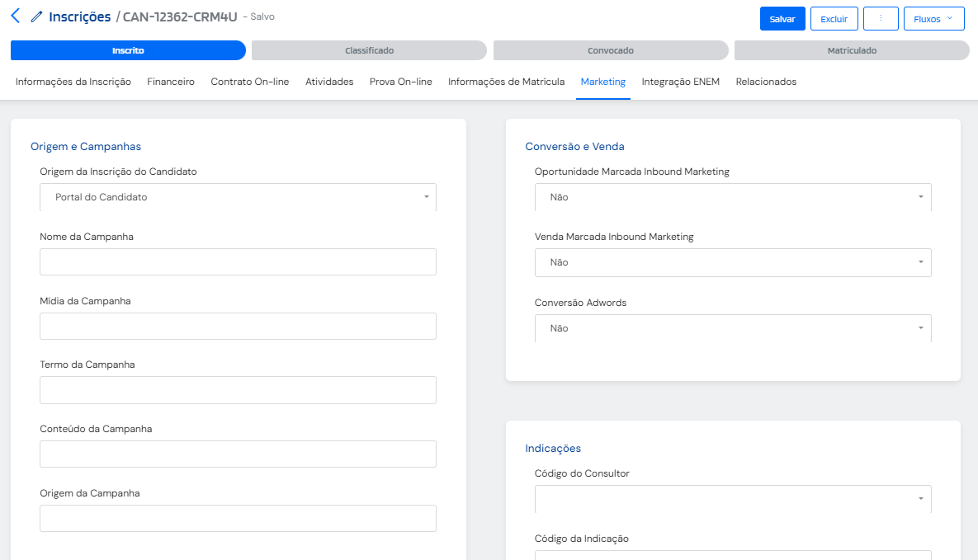Screen dimensions: 978x560
Task: Switch to Informações de Matrícula tab
Action: (507, 82)
